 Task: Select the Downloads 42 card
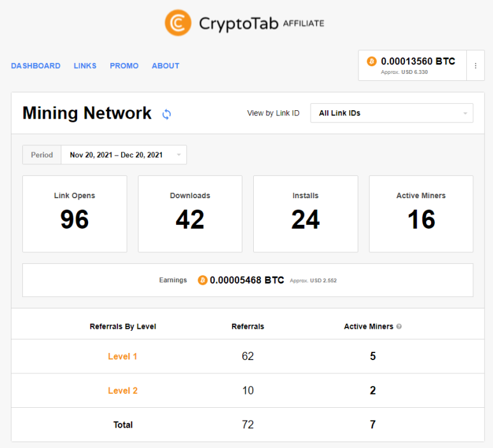pos(190,213)
